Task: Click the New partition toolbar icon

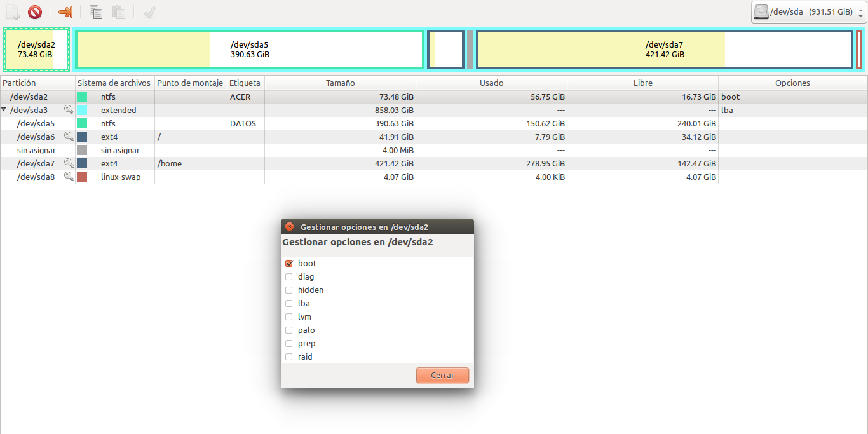Action: 13,12
